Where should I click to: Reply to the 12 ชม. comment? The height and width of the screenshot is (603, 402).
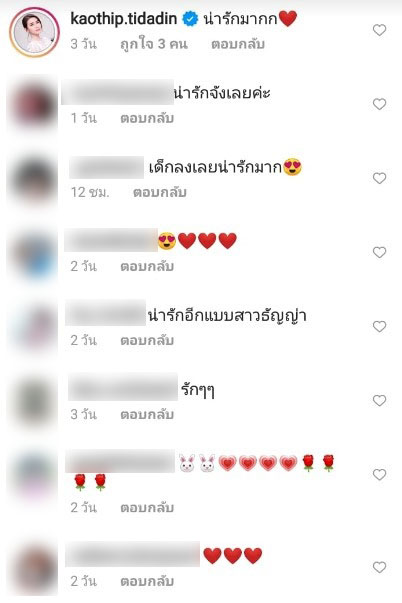160,192
